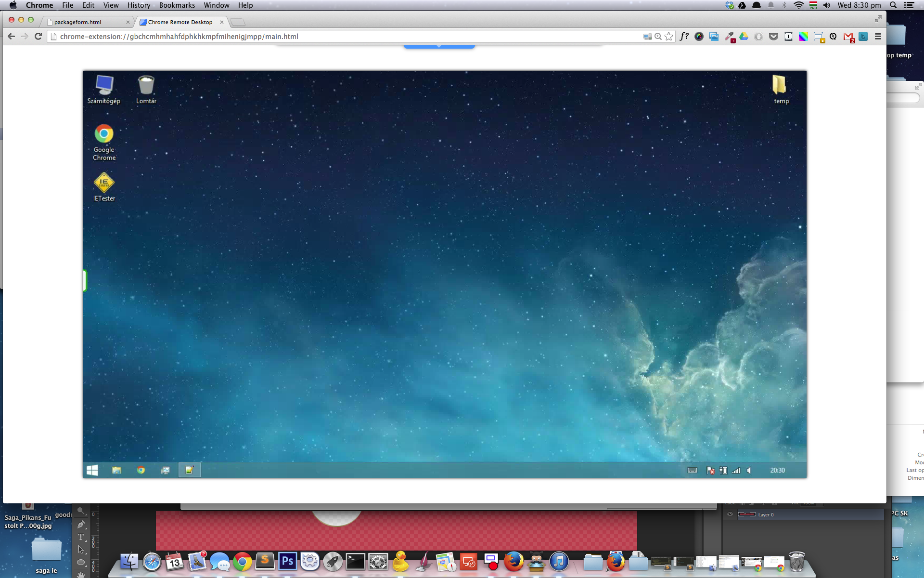Open Notification Center list icon
Screen dimensions: 924x578
[x=909, y=5]
